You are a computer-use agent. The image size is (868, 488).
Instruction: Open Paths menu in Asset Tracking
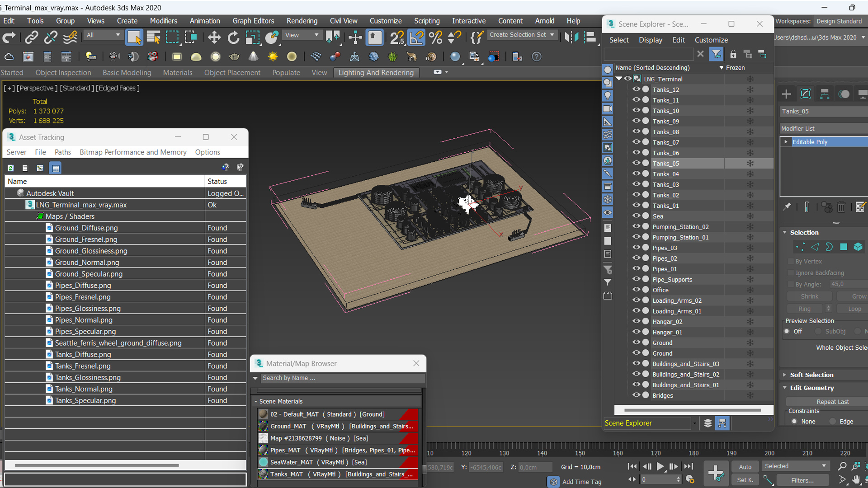(x=63, y=152)
